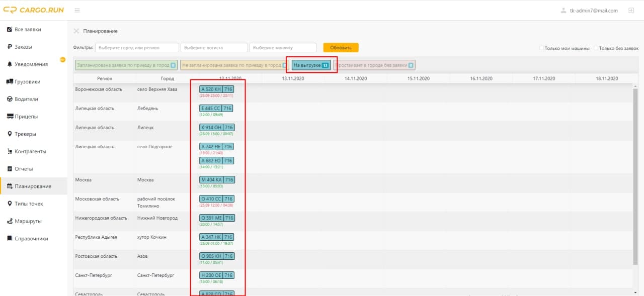Click city cell Нижний Новгород
The width and height of the screenshot is (644, 296).
click(x=157, y=218)
